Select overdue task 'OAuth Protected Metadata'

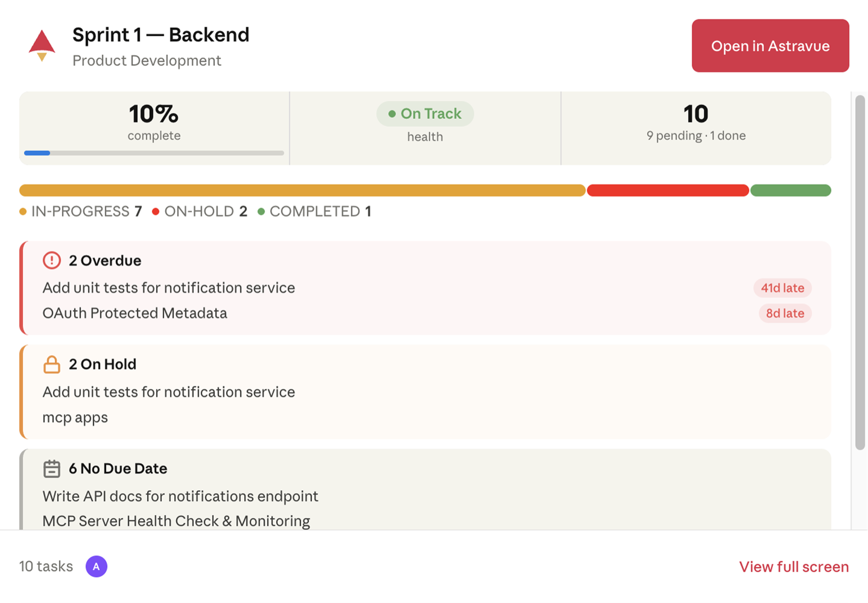(135, 313)
